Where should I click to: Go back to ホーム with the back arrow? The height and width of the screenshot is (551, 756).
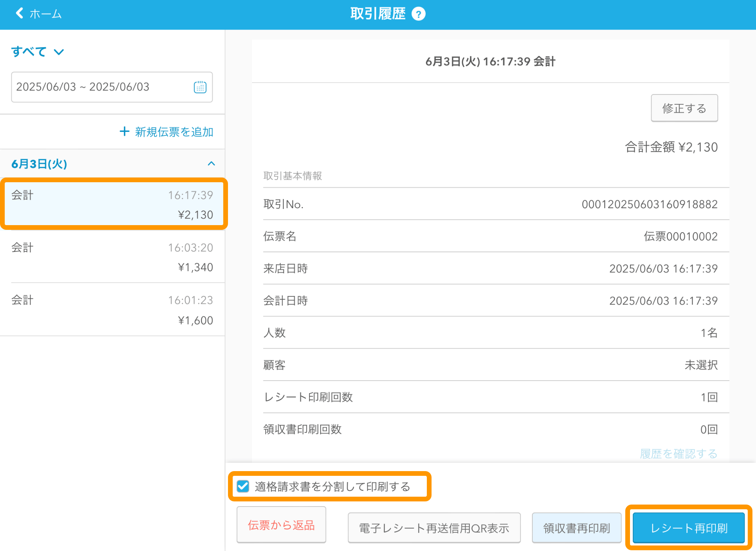pyautogui.click(x=38, y=14)
